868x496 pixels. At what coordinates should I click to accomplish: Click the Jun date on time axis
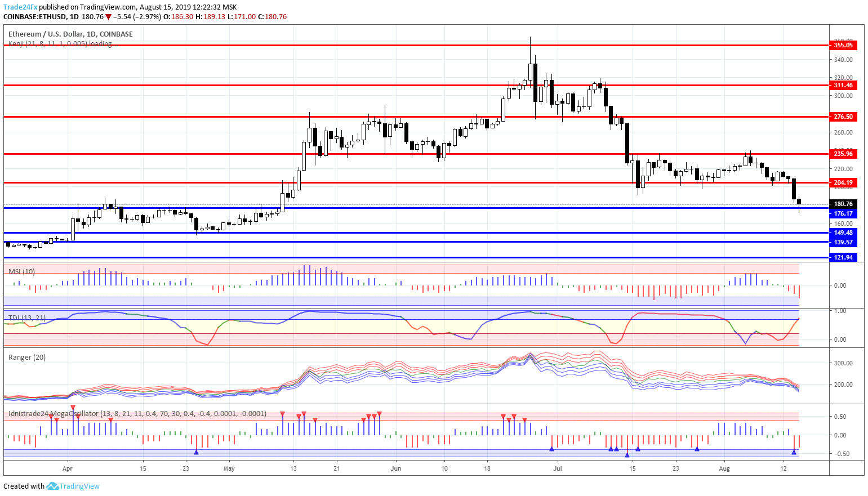coord(396,468)
